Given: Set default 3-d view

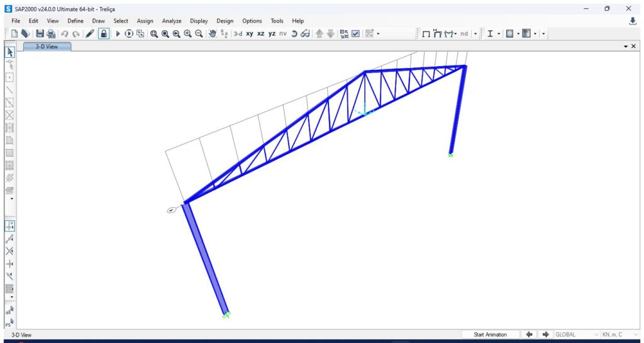Looking at the screenshot, I should coord(238,34).
